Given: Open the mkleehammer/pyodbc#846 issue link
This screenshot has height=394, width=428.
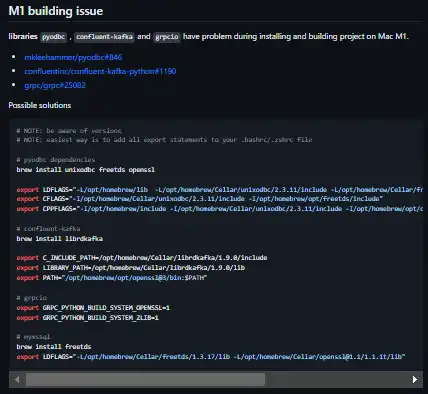Looking at the screenshot, I should tap(73, 57).
